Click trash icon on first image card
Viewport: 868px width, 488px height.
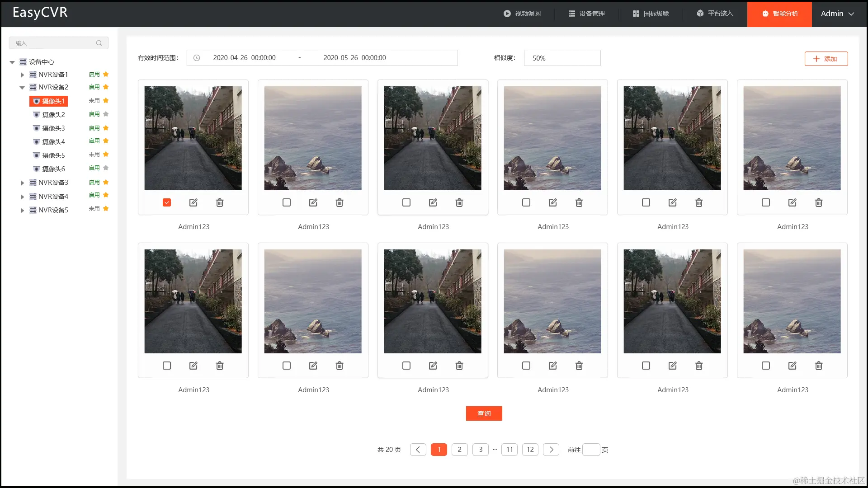coord(220,202)
